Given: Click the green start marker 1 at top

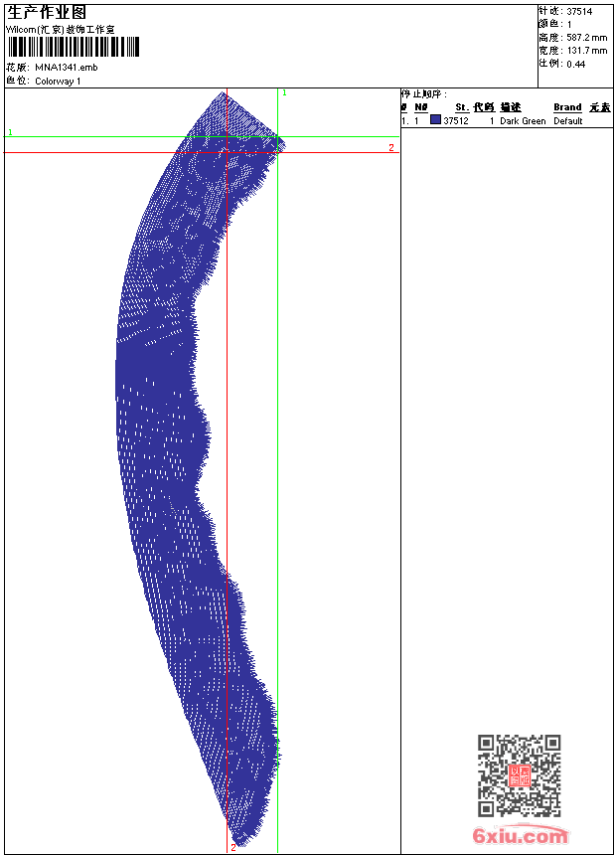Looking at the screenshot, I should (x=284, y=92).
